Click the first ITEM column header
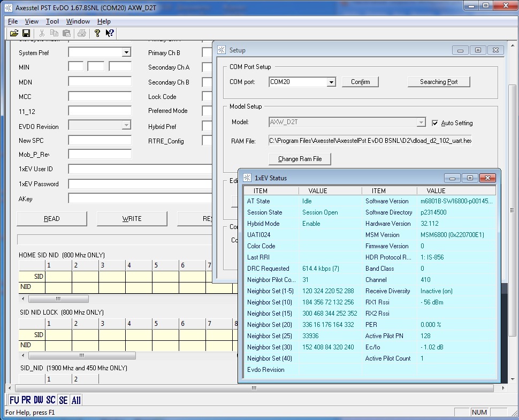Viewport: 519px width, 420px height. [x=271, y=190]
